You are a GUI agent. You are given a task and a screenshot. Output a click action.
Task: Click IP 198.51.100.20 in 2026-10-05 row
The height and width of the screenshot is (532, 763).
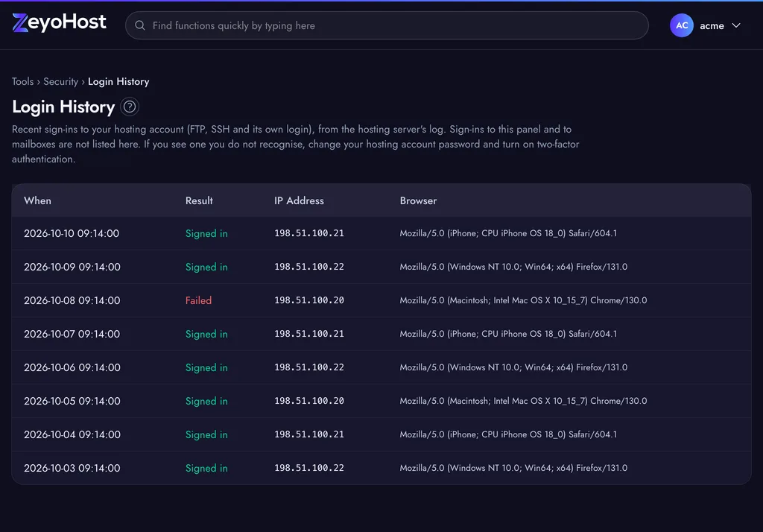point(309,401)
